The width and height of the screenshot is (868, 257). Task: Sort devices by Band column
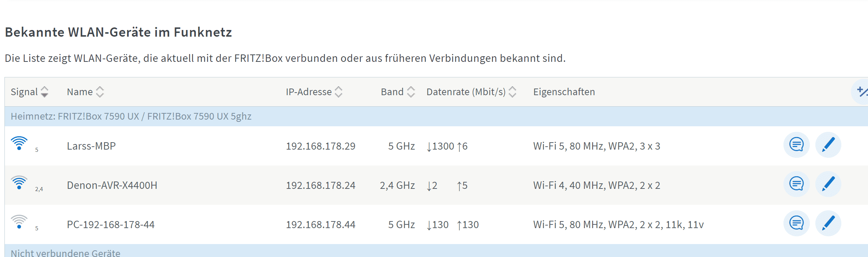(x=397, y=92)
